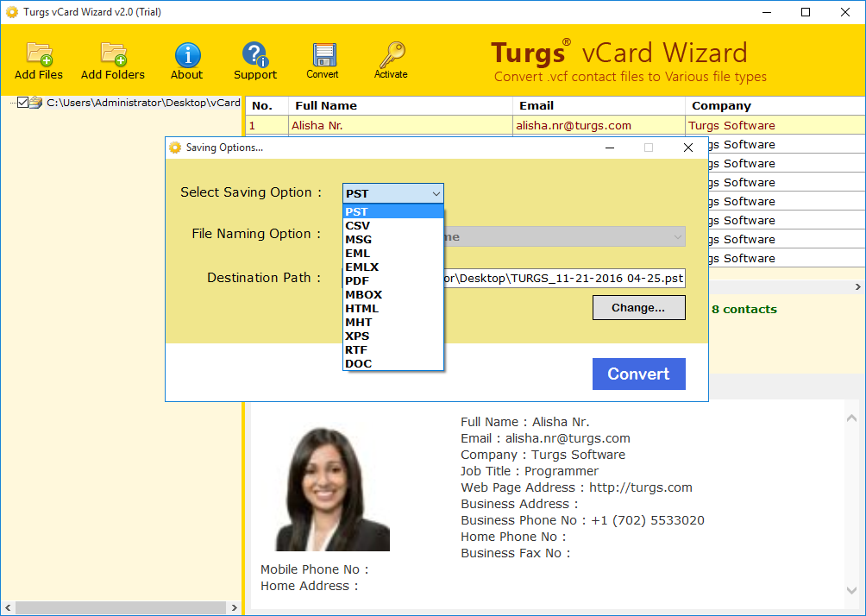Select MBOX from the saving options list
Image resolution: width=866 pixels, height=616 pixels.
click(x=392, y=294)
